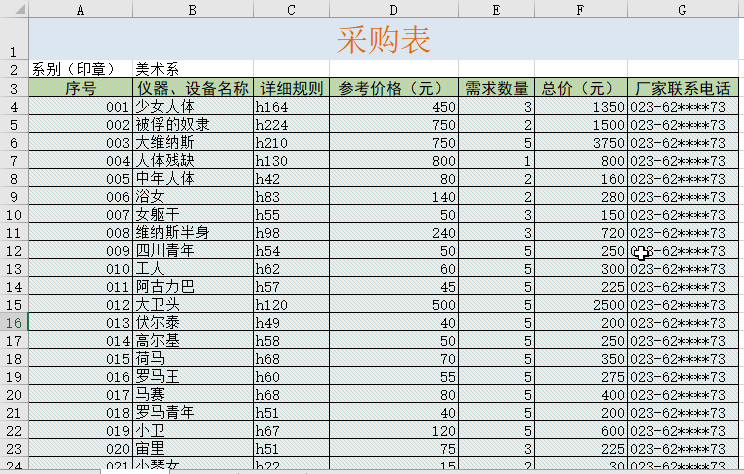
Task: Click the 仪器、设备名称 header cell
Action: pyautogui.click(x=192, y=88)
